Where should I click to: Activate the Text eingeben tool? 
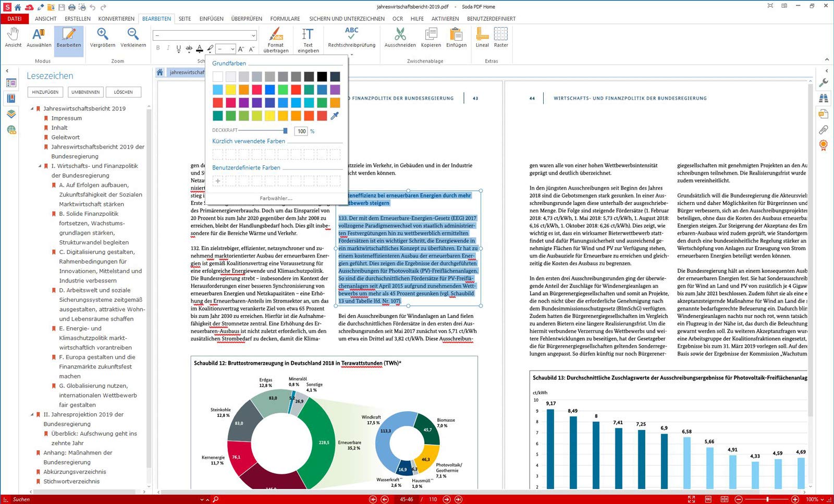click(x=308, y=40)
